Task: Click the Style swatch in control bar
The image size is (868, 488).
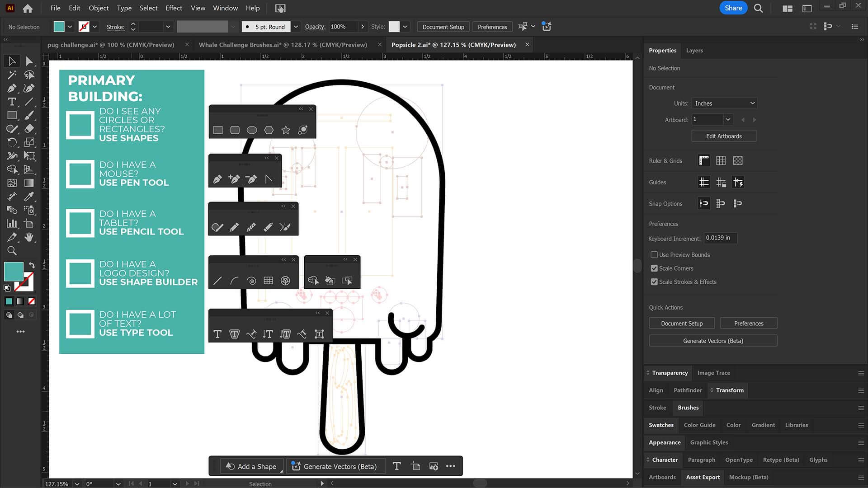Action: [x=394, y=27]
